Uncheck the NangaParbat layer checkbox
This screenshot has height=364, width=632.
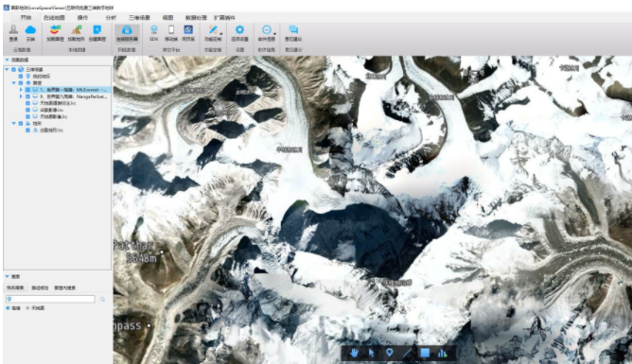[27, 96]
